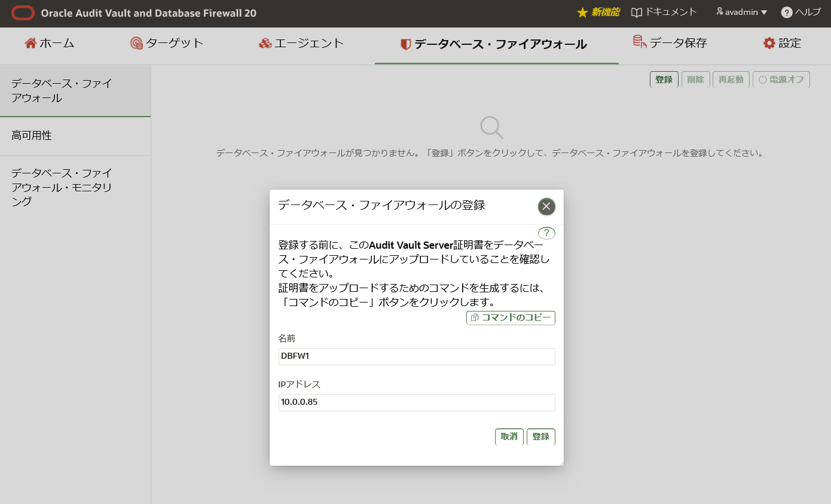Click the ターゲット target icon
The height and width of the screenshot is (504, 831).
136,43
